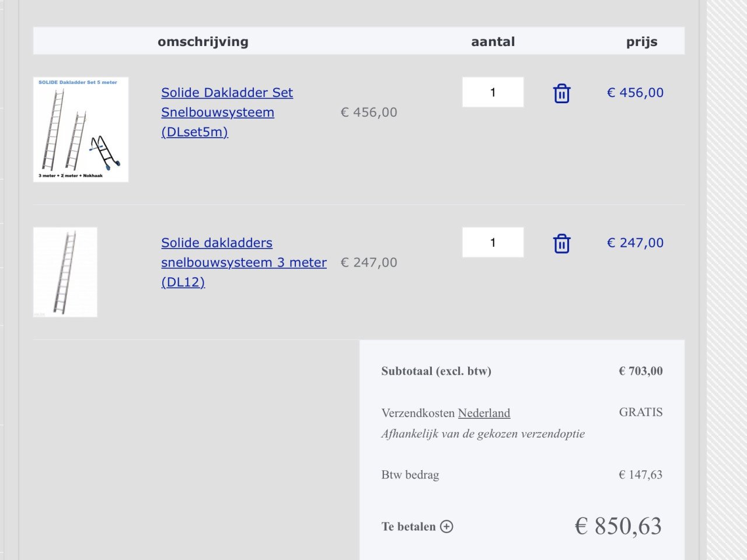Viewport: 747px width, 560px height.
Task: View the 3 meter ladder thumbnail
Action: click(x=65, y=272)
